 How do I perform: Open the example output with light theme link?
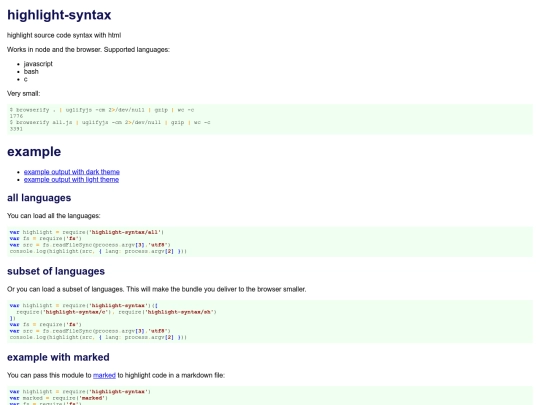[71, 179]
